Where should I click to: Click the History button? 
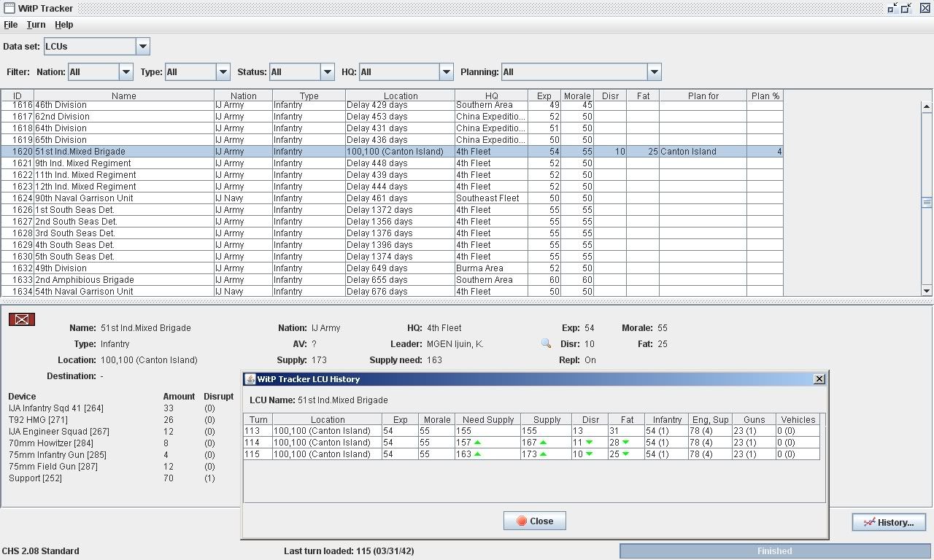tap(889, 522)
